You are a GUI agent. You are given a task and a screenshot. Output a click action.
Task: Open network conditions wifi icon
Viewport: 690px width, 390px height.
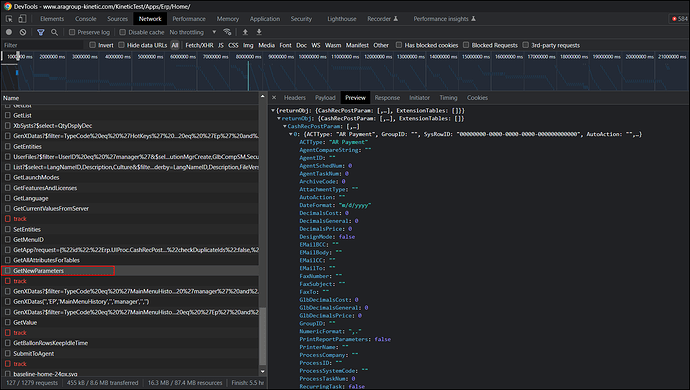pos(227,32)
